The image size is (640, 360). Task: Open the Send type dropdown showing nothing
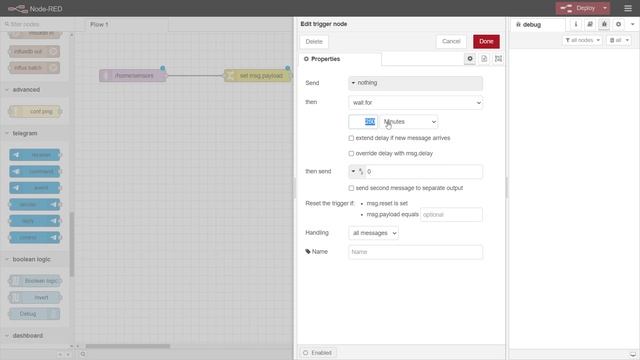pos(416,83)
